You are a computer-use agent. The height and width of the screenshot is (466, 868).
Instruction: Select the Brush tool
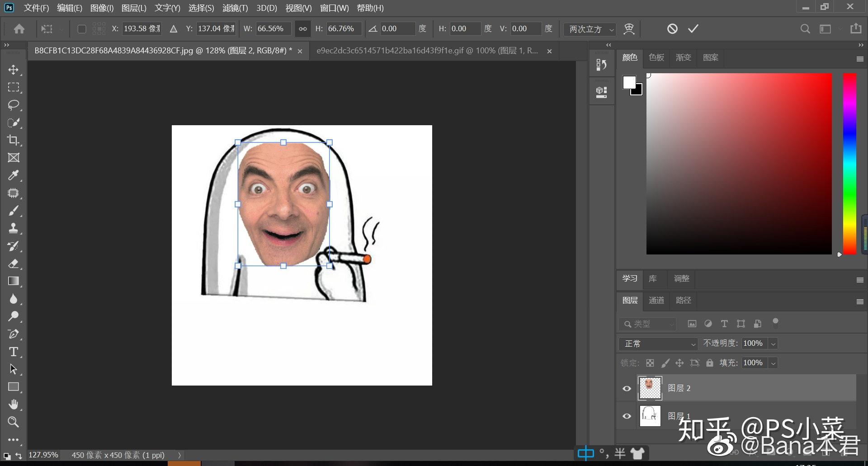(14, 211)
